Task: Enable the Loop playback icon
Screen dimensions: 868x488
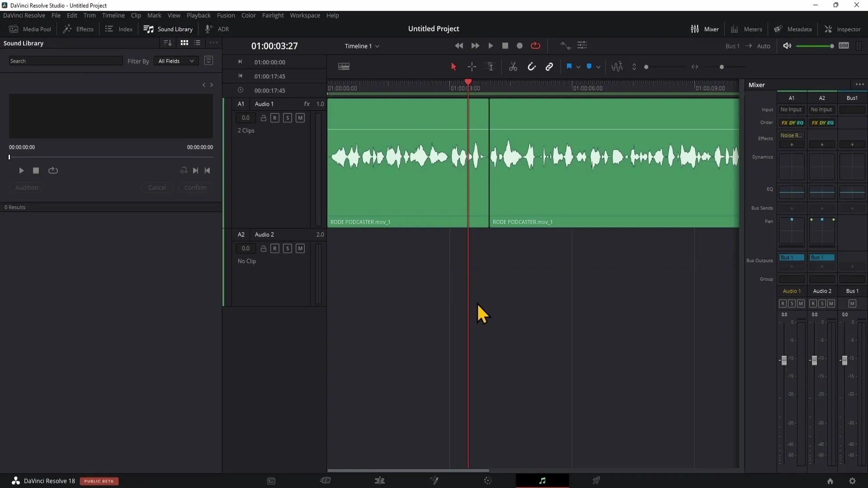Action: point(535,45)
